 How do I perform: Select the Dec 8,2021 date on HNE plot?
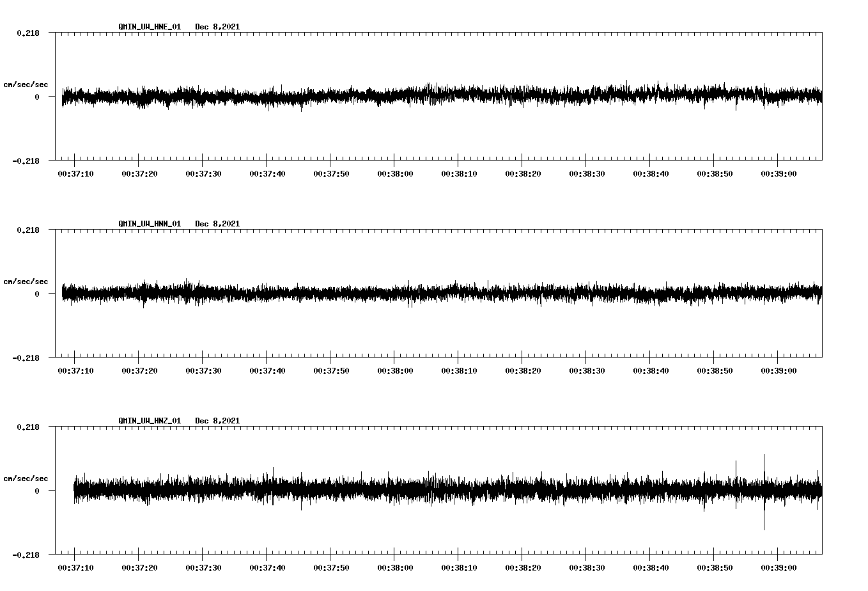pyautogui.click(x=217, y=27)
